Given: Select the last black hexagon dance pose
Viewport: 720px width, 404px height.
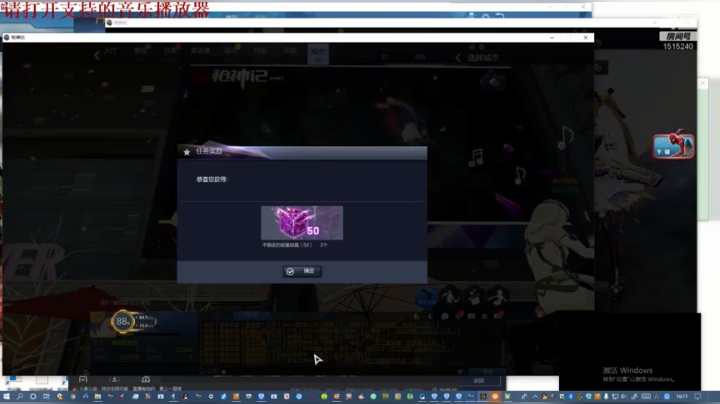Looking at the screenshot, I should 497,297.
